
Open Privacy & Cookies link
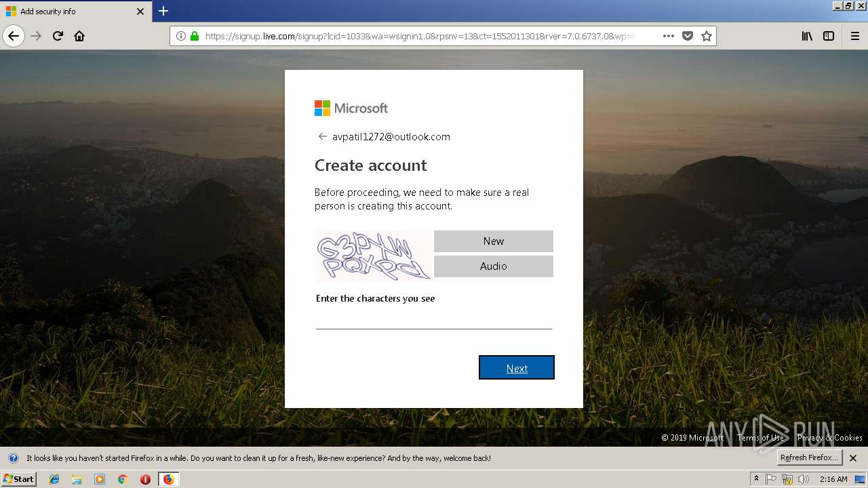tap(830, 438)
